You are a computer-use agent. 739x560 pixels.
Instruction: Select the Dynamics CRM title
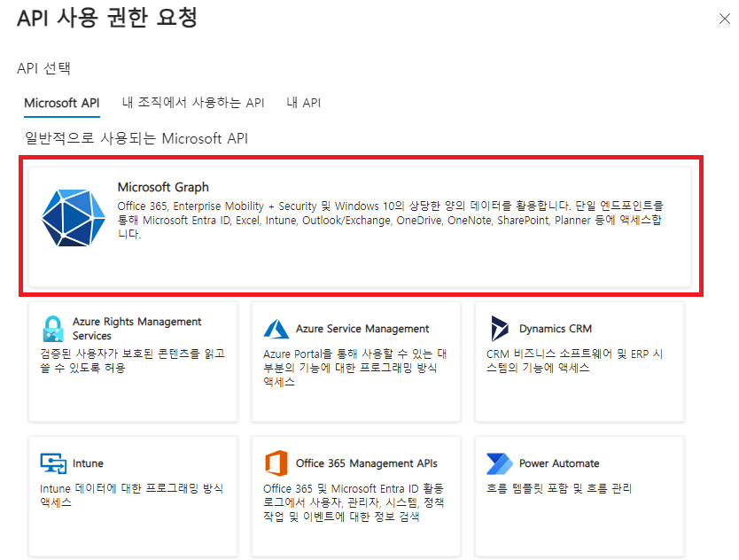(x=555, y=329)
